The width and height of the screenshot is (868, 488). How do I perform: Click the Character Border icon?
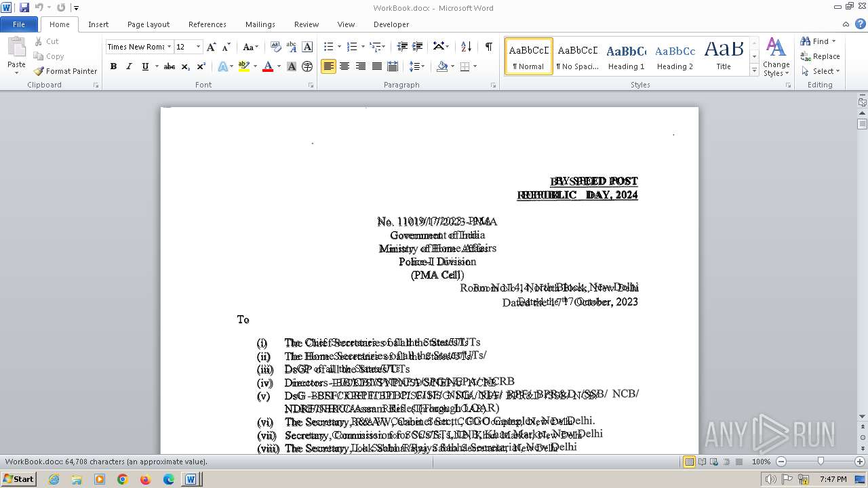point(307,47)
